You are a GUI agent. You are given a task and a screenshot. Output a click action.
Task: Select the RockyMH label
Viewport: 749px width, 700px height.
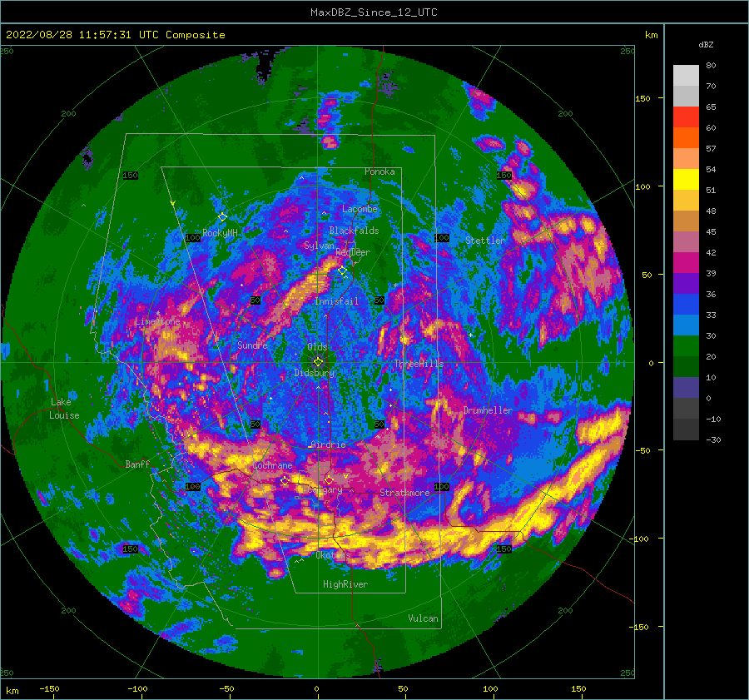point(220,233)
